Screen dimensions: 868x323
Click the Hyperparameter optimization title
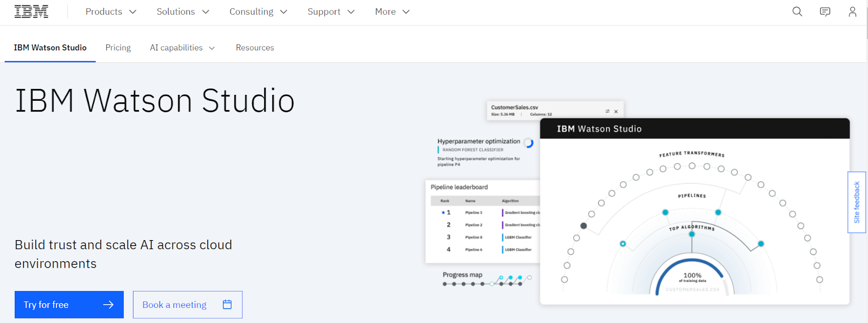coord(478,141)
